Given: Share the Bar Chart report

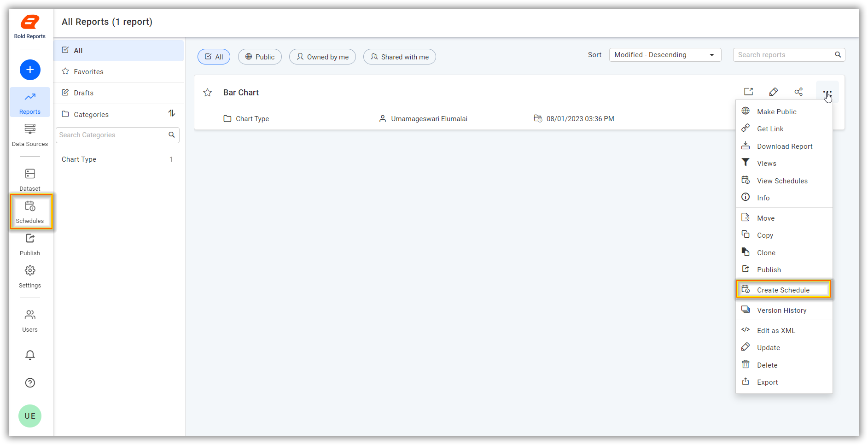Looking at the screenshot, I should pos(799,92).
